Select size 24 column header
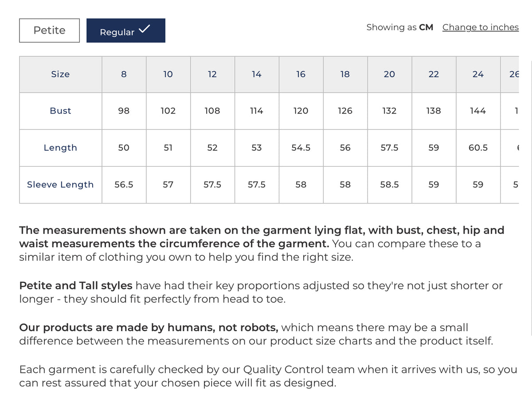The width and height of the screenshot is (532, 414). 478,74
